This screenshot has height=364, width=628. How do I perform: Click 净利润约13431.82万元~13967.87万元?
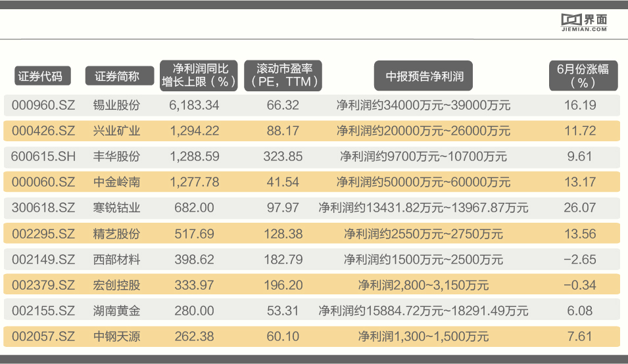pos(423,208)
